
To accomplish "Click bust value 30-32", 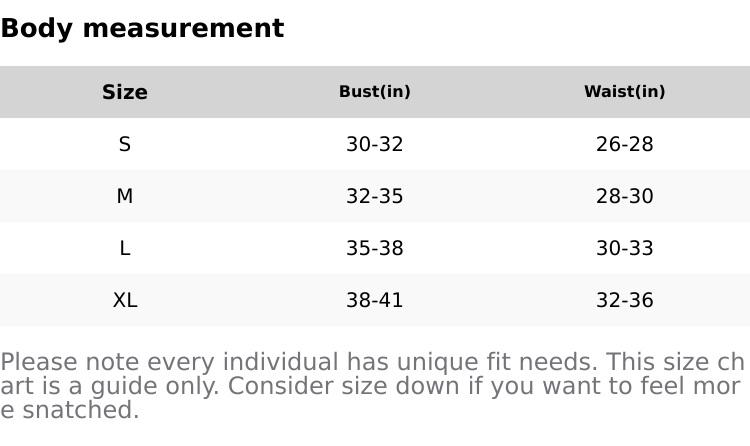I will click(375, 144).
